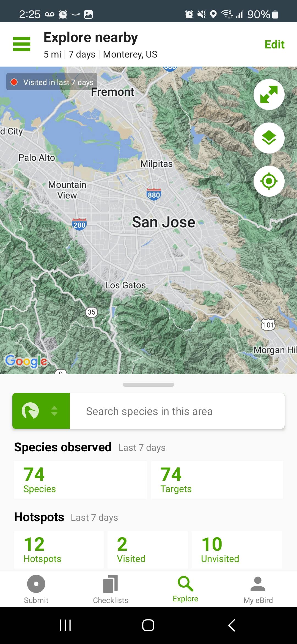Screen dimensions: 297x644
Task: View the 74 Species list
Action: pyautogui.click(x=80, y=480)
